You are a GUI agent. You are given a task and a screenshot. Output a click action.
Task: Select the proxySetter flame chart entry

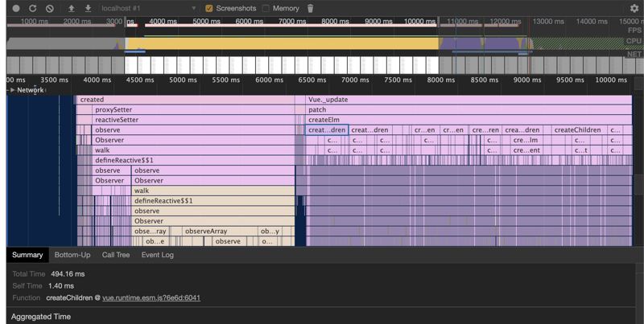[x=113, y=109]
